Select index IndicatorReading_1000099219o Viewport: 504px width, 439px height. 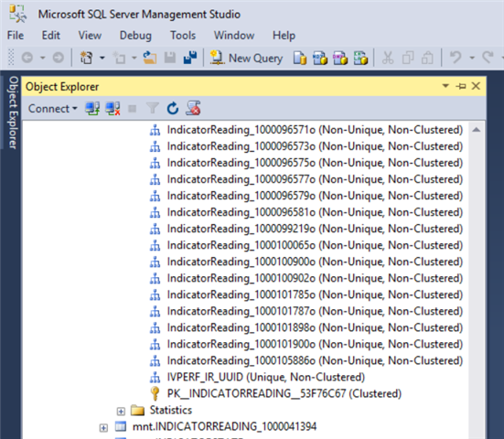point(315,229)
